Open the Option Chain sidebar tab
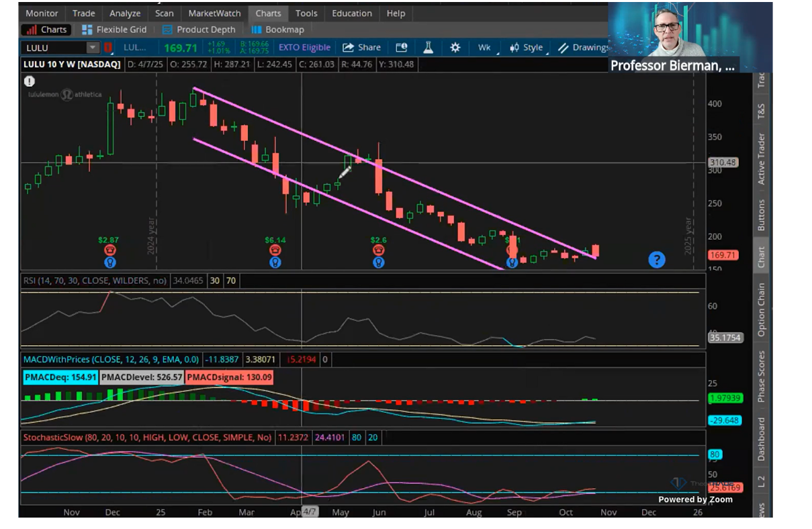 [761, 309]
